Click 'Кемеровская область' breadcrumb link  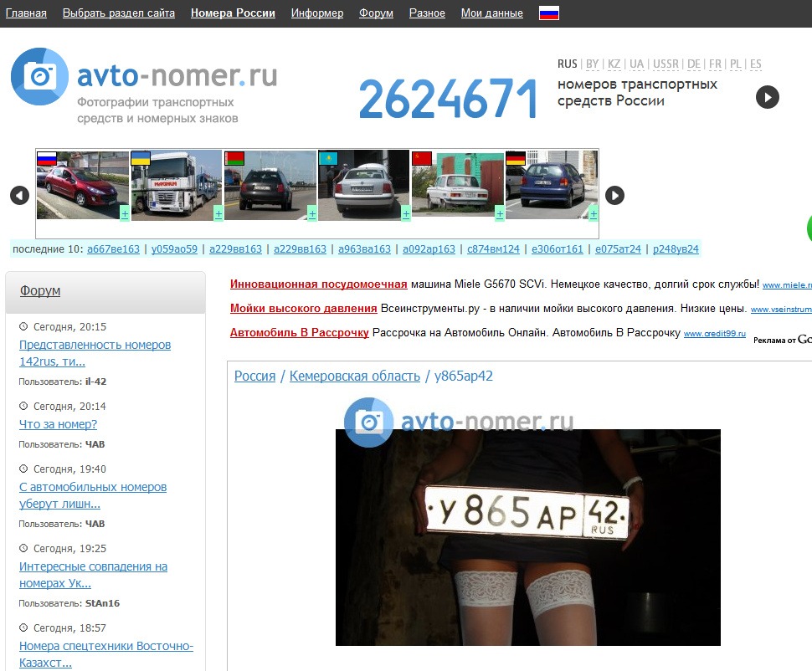354,376
